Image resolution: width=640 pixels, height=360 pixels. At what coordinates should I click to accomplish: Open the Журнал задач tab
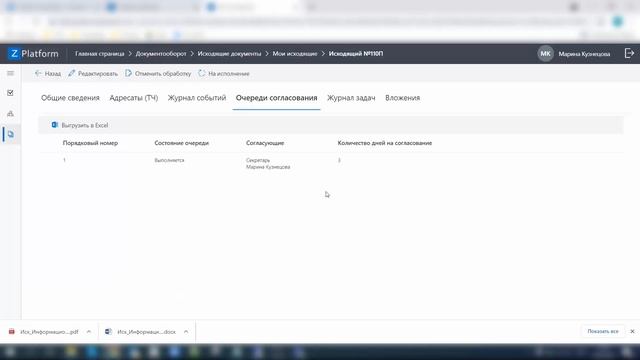351,98
